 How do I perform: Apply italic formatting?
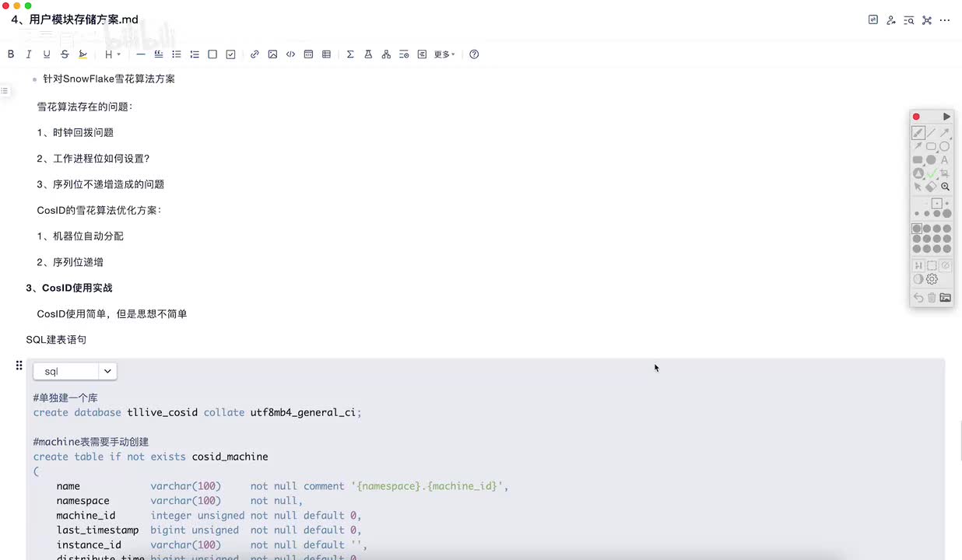tap(29, 54)
